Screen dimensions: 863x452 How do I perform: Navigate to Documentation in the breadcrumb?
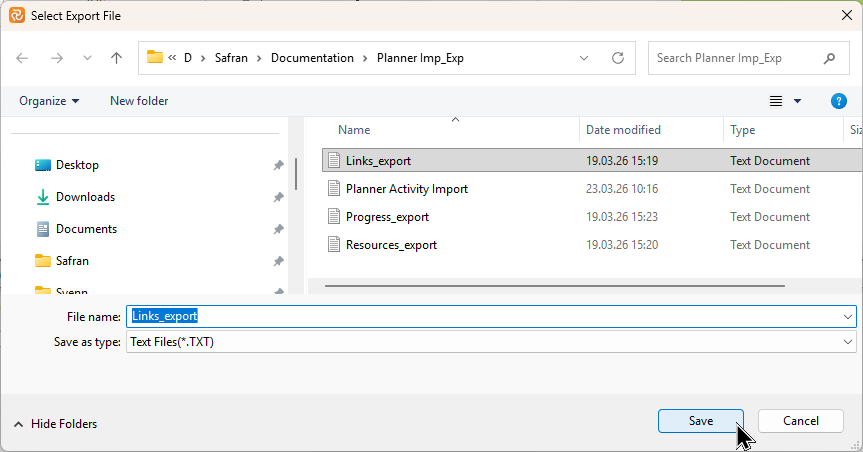tap(312, 58)
